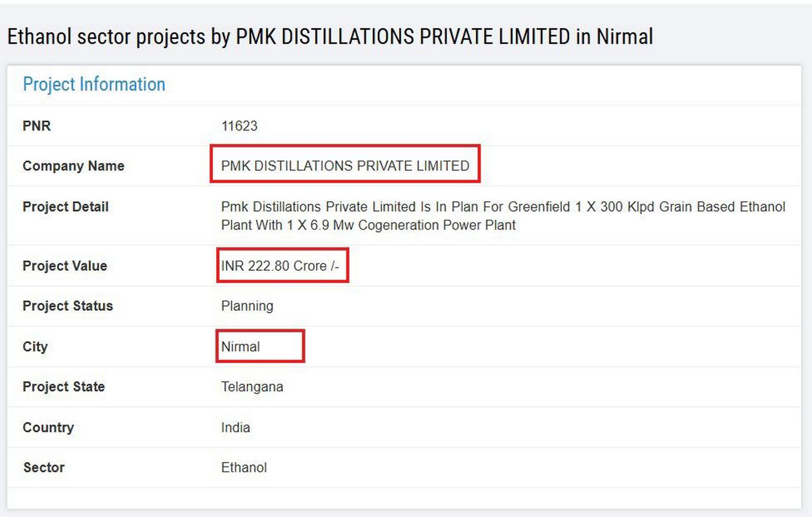Screen dimensions: 812x517
Task: Click the highlighted Nirmal city value
Action: pos(240,347)
